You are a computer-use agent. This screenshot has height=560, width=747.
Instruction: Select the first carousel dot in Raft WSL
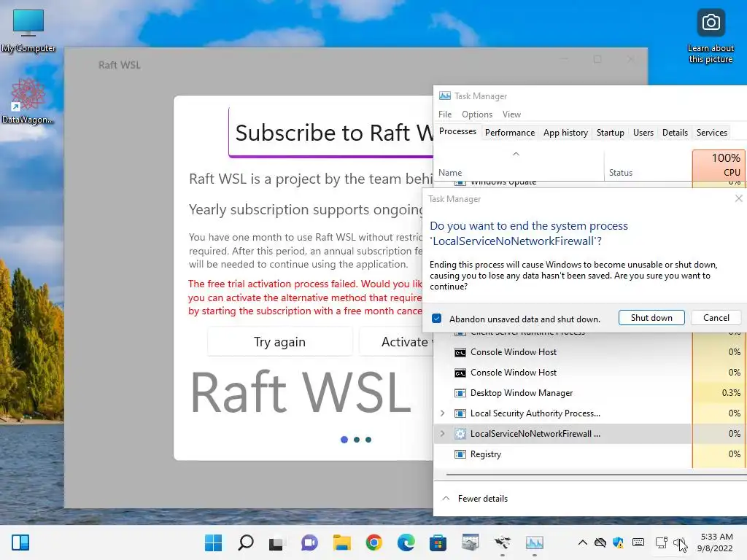tap(344, 440)
